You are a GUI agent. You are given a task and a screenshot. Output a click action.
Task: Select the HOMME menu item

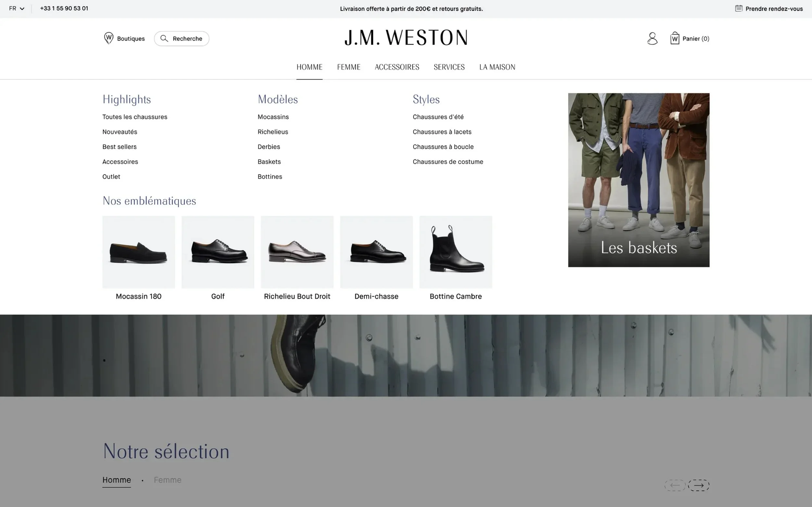click(309, 67)
